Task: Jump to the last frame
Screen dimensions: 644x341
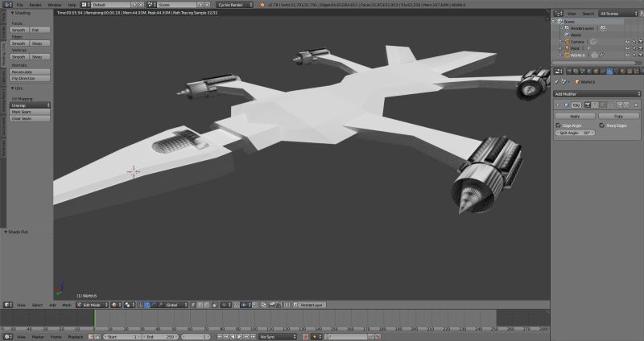Action: (x=253, y=337)
